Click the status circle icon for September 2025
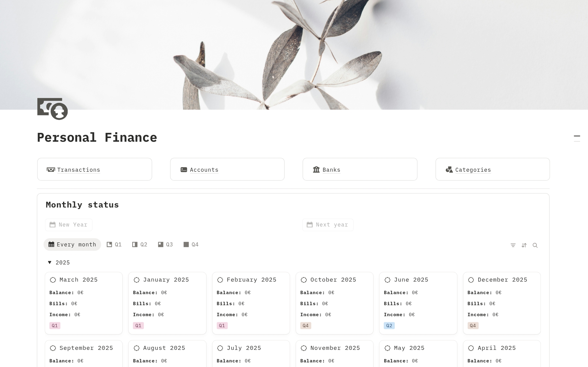 click(53, 348)
